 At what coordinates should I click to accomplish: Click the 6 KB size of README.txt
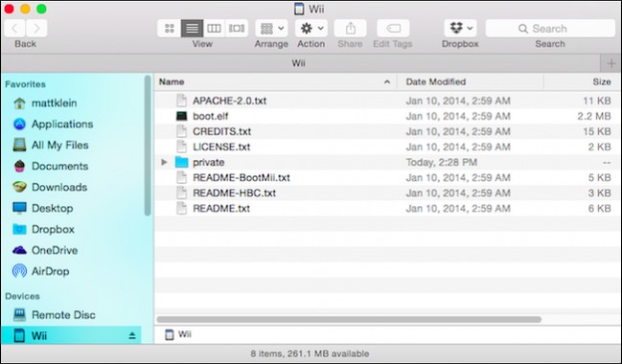[x=599, y=209]
